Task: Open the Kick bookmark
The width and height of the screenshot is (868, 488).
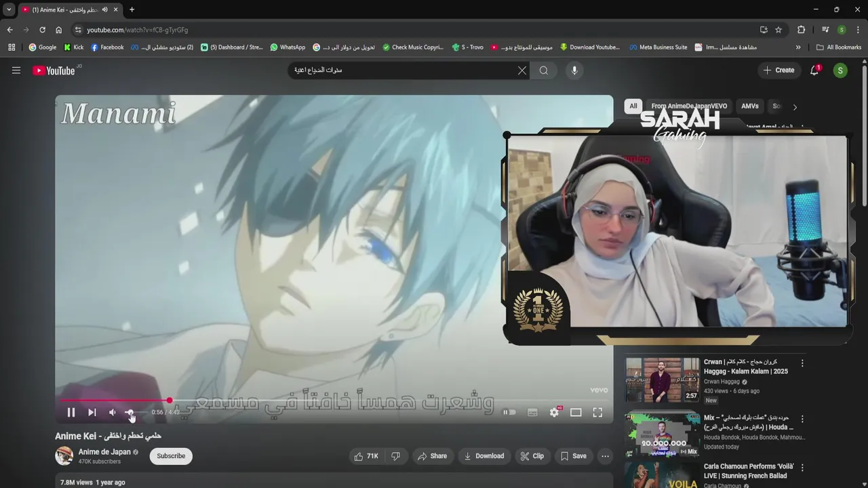Action: (73, 47)
